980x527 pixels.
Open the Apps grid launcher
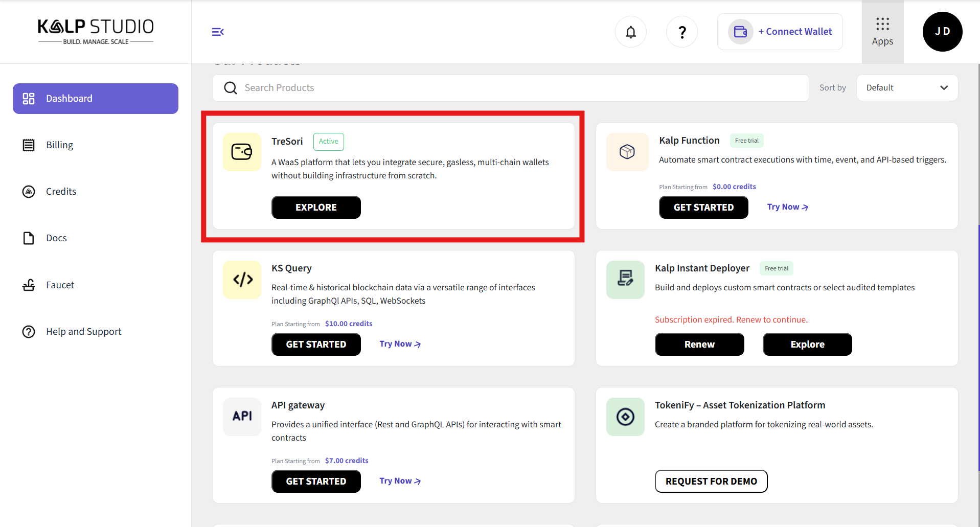(x=882, y=32)
